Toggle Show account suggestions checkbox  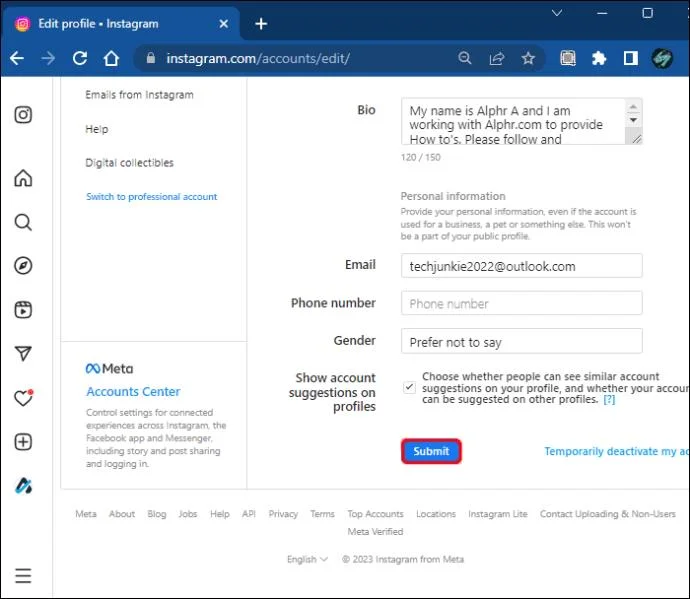(409, 387)
